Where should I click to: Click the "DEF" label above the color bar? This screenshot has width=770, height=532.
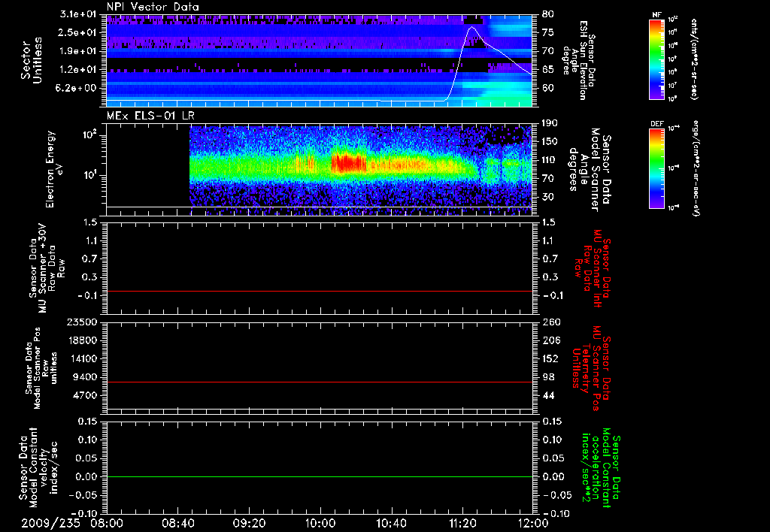point(657,124)
